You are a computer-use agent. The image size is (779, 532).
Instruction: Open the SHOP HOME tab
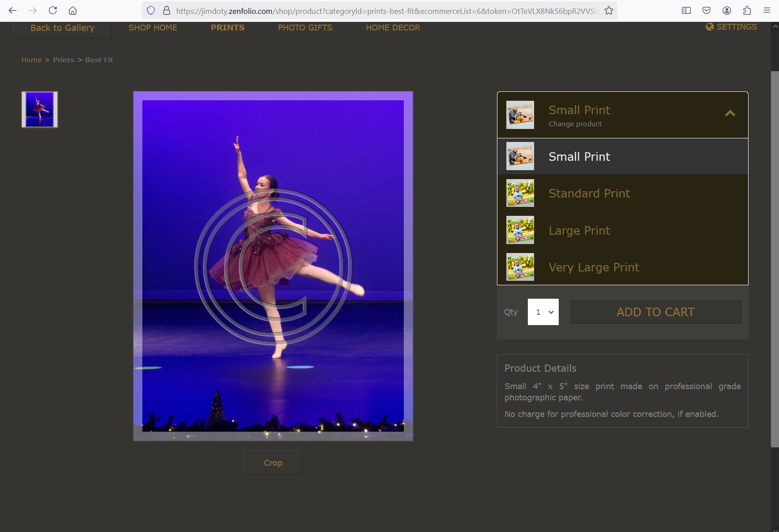coord(153,28)
